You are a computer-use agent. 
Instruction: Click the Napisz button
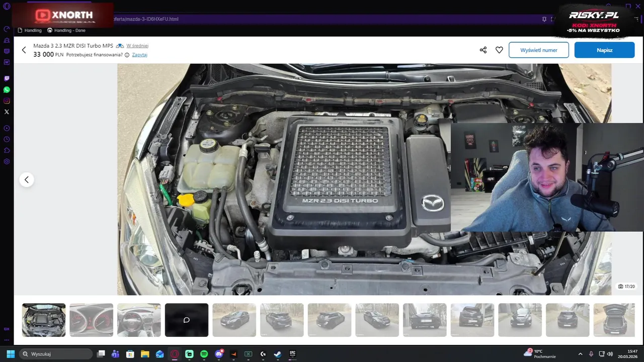[604, 50]
